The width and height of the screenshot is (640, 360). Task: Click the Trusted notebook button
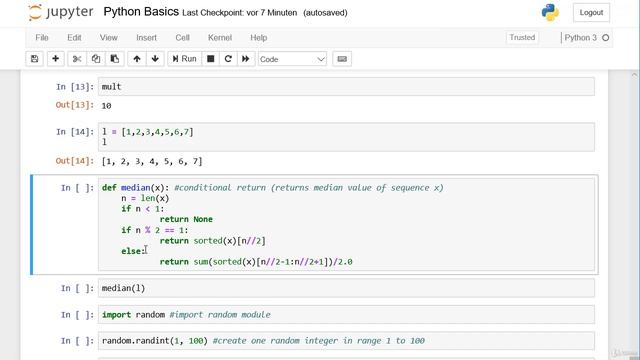pos(522,38)
